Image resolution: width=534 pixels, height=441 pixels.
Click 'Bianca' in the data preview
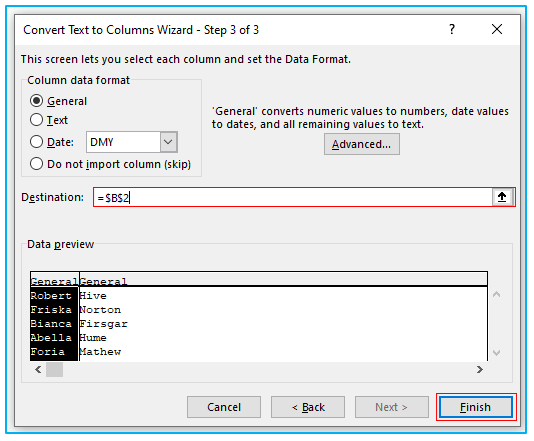coord(51,324)
